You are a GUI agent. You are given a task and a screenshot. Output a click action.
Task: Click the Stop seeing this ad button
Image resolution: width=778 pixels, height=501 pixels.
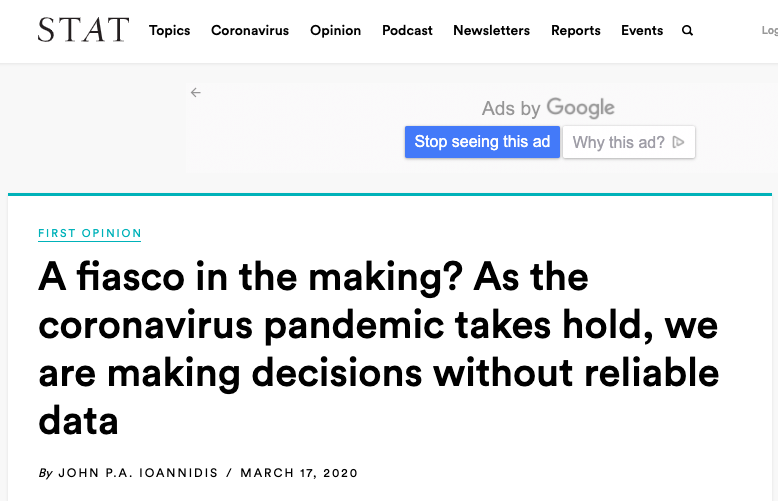click(x=482, y=142)
